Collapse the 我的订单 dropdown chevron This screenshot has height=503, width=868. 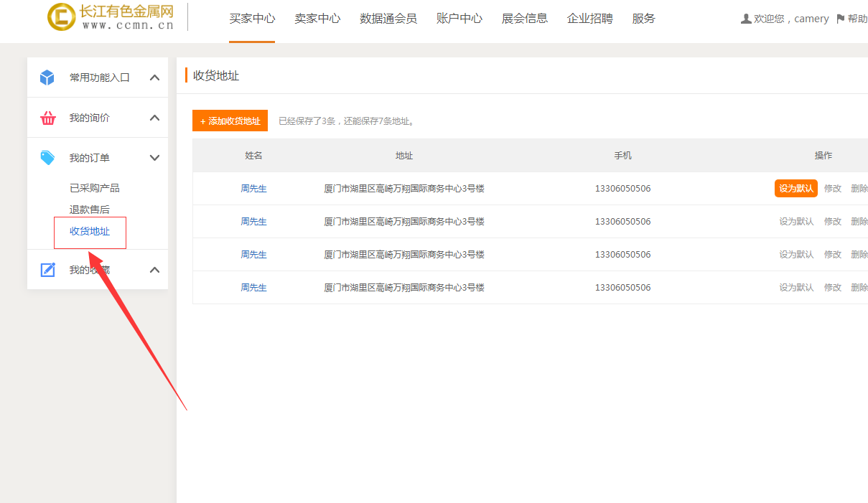(x=154, y=158)
